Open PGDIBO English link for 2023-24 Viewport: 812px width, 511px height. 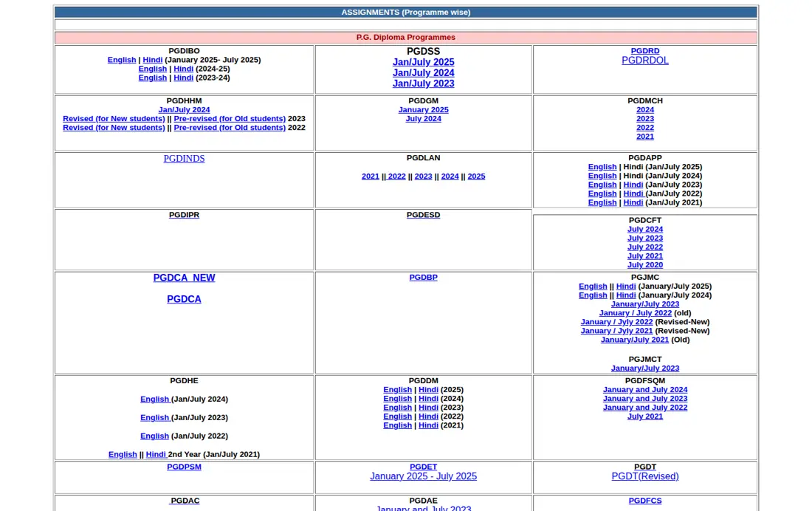(152, 78)
